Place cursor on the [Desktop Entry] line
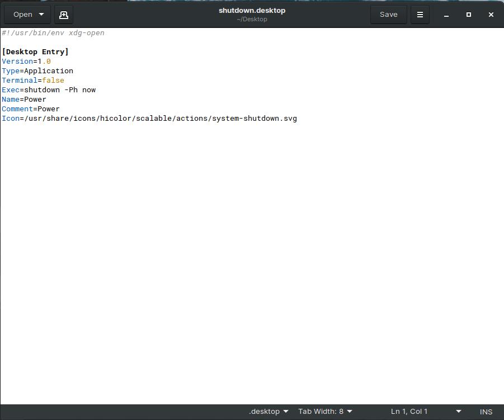Screen dimensions: 504x420 [35, 52]
